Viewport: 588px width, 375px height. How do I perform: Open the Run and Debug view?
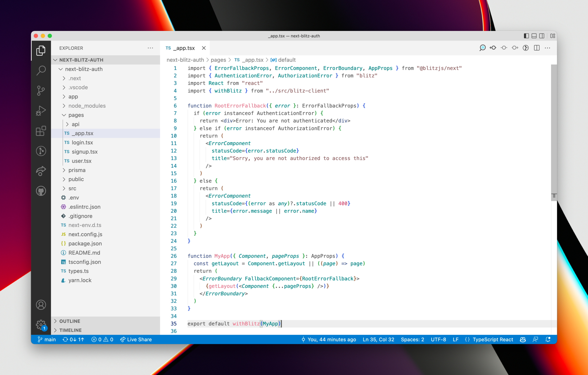(41, 111)
